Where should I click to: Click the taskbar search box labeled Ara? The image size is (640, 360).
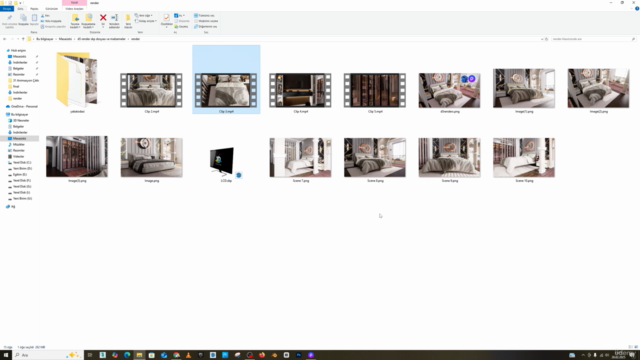[x=48, y=355]
